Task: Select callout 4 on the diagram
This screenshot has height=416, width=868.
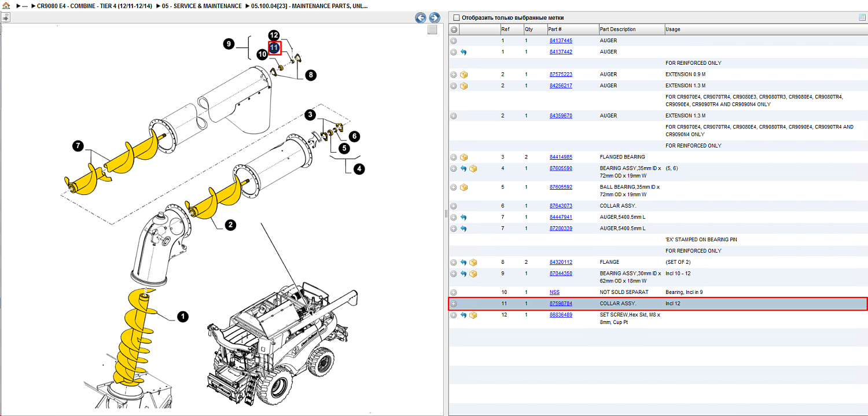Action: pyautogui.click(x=359, y=170)
